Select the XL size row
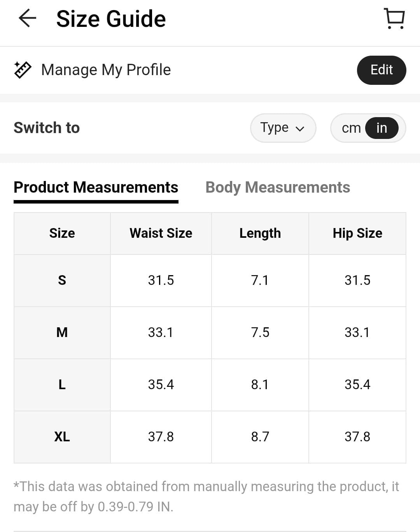Image resolution: width=420 pixels, height=532 pixels. coord(62,437)
